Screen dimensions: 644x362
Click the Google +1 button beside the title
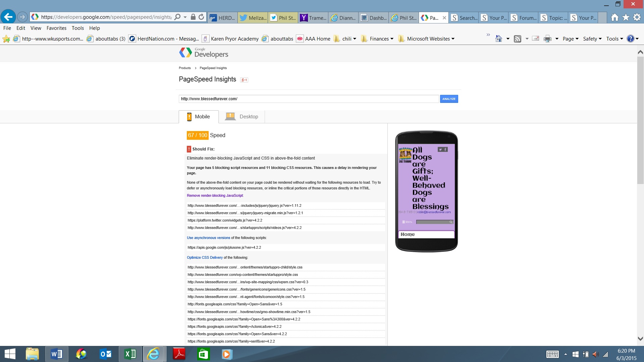pyautogui.click(x=244, y=80)
